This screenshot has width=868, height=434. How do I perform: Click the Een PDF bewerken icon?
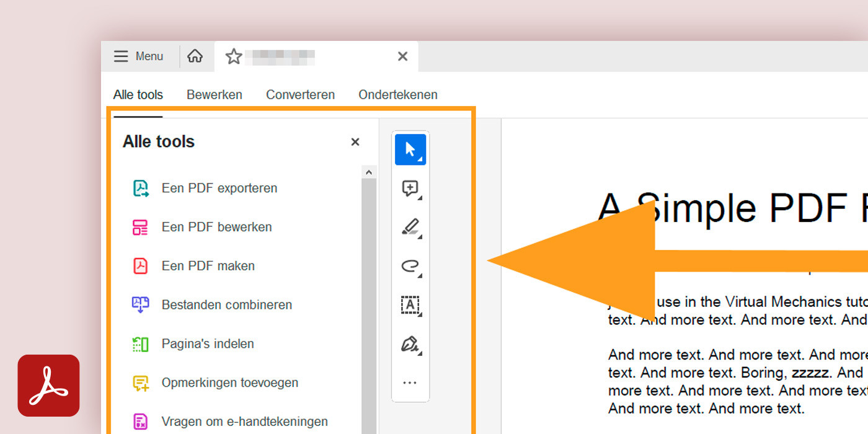coord(141,228)
